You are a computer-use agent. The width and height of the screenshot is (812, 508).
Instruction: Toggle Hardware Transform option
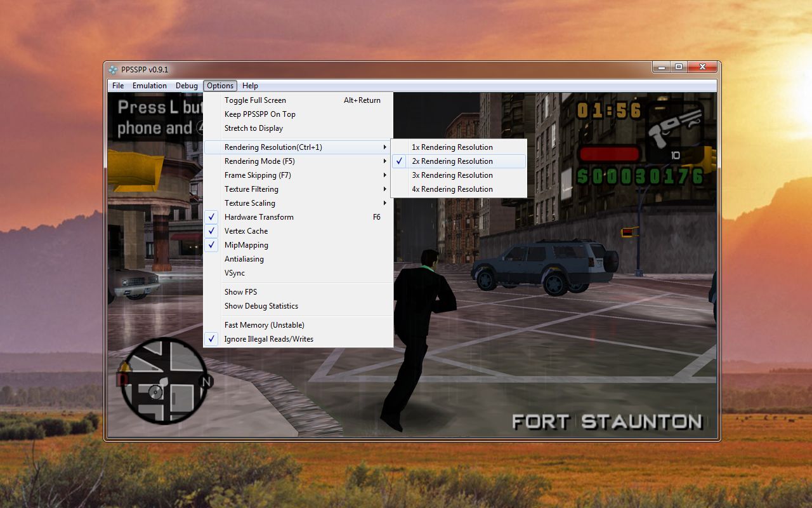298,217
